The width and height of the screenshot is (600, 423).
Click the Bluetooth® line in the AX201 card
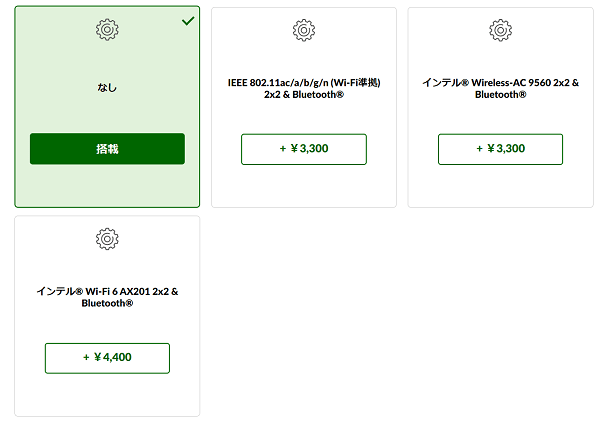point(107,303)
